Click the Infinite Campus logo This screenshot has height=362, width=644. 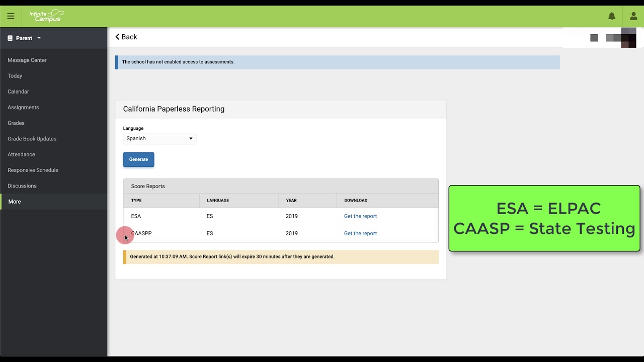[46, 16]
